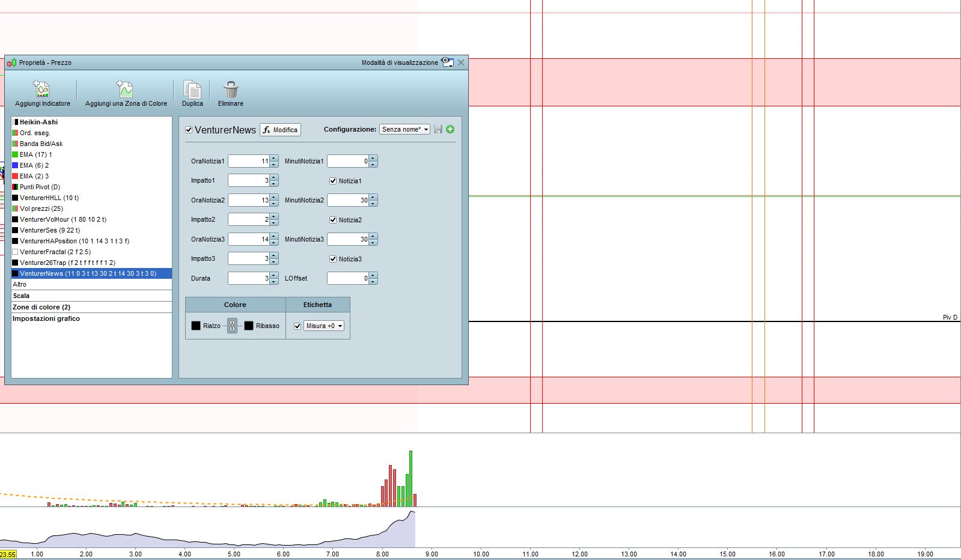961x560 pixels.
Task: Select 'VenturerHHLL (10 t)' in the list
Action: pos(91,198)
